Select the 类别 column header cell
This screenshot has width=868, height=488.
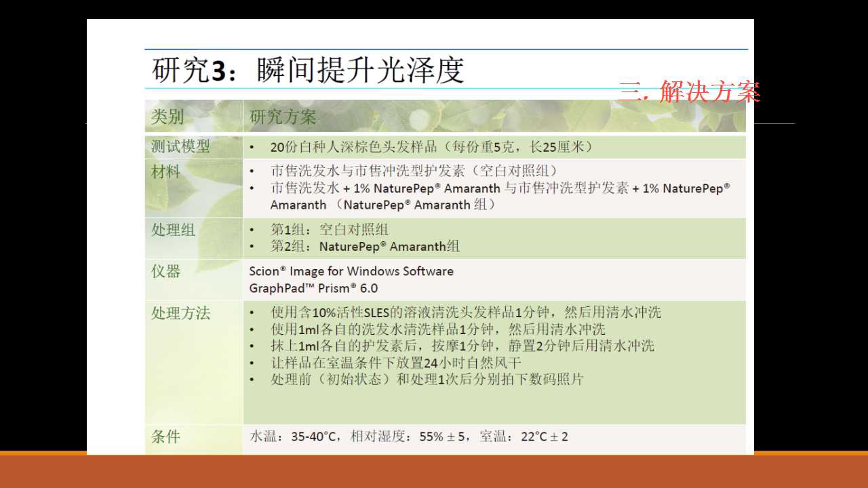pyautogui.click(x=167, y=117)
